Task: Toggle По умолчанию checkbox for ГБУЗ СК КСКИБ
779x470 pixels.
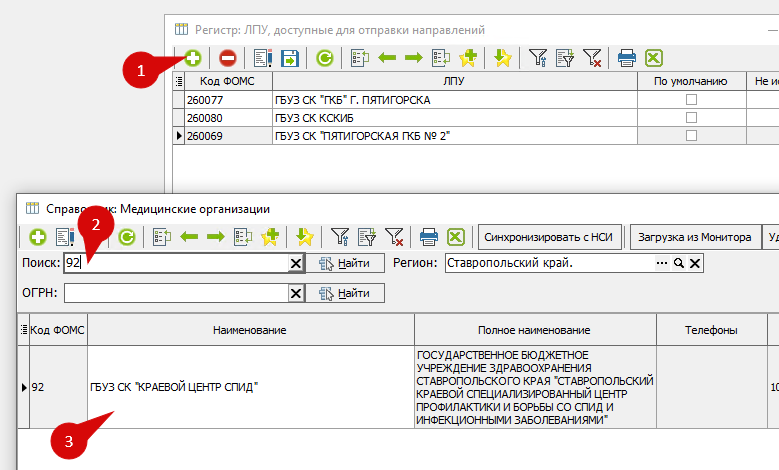Action: pos(690,118)
